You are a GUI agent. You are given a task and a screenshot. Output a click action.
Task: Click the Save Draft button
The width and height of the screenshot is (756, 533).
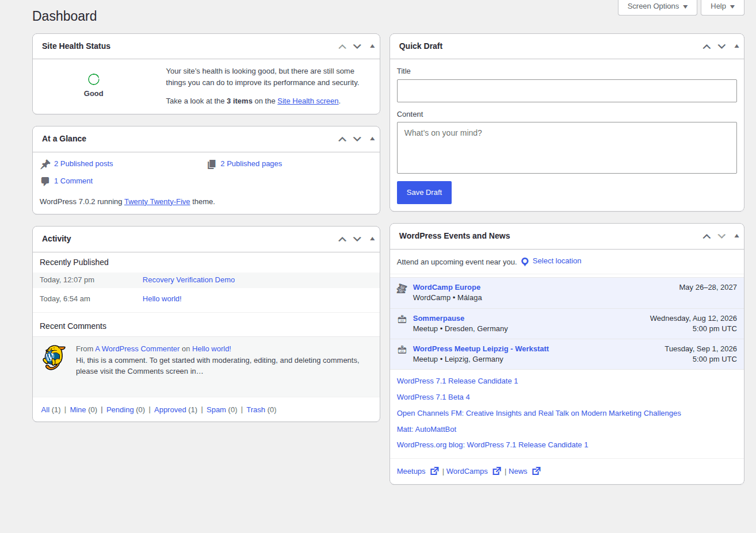[x=424, y=193]
